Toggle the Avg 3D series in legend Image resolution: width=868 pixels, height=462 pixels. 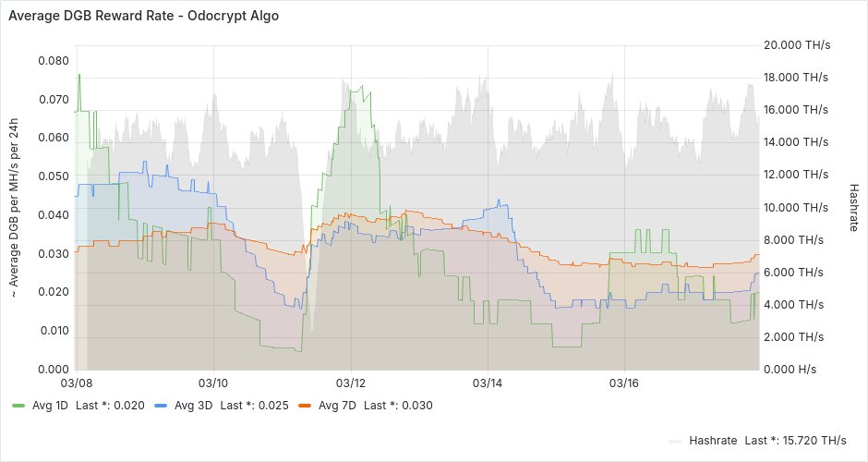[x=192, y=405]
